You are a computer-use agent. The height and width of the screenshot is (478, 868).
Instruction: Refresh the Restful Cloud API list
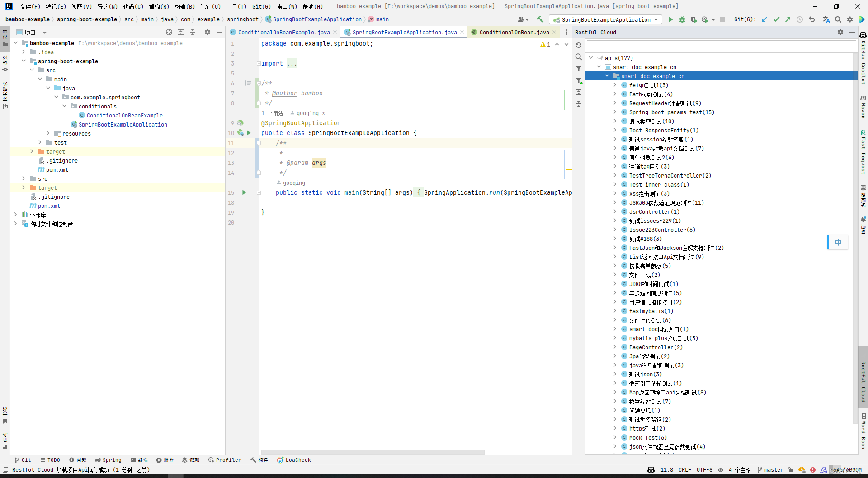click(x=579, y=45)
